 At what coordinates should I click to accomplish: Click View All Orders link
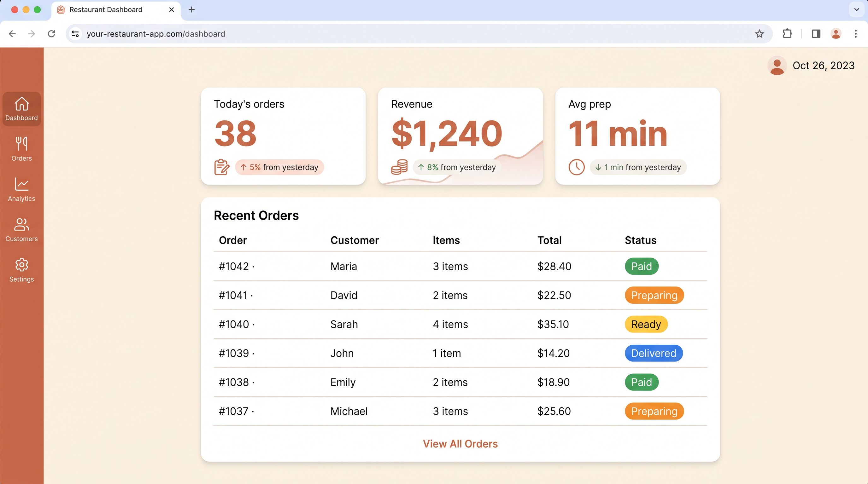point(460,444)
